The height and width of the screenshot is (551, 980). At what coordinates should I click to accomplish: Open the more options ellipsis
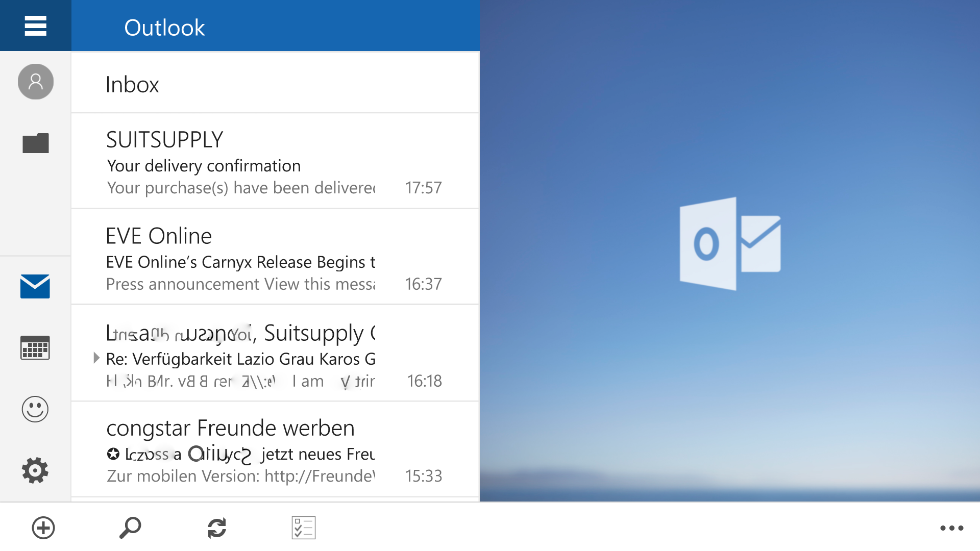coord(952,528)
